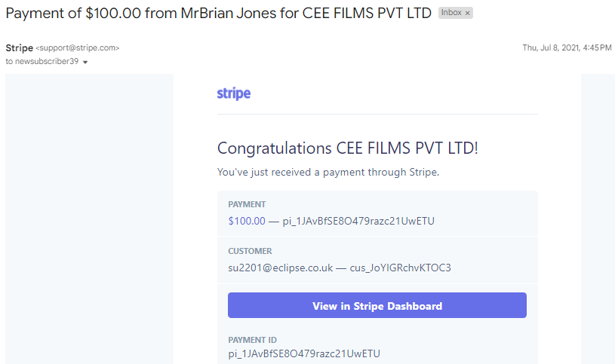
Task: Select the ID text under PAYMENT ID
Action: (x=304, y=353)
